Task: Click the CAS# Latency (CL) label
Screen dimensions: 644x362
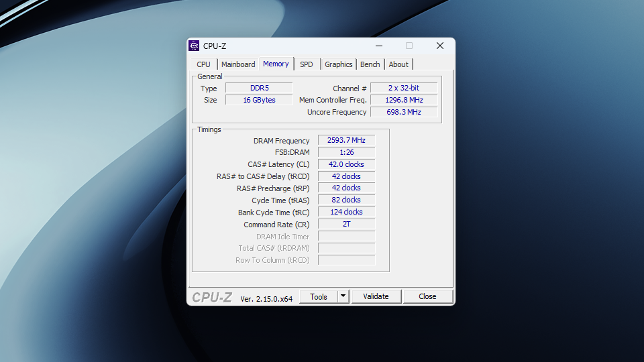Action: pos(278,164)
